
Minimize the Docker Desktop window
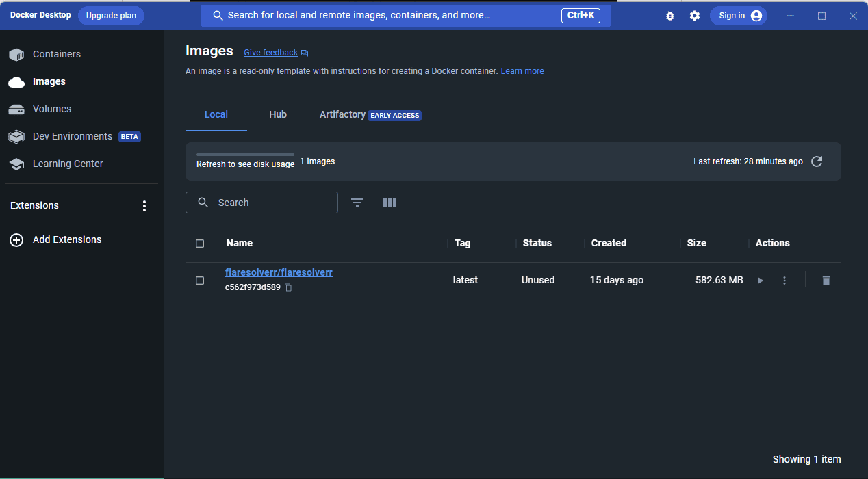click(x=791, y=16)
